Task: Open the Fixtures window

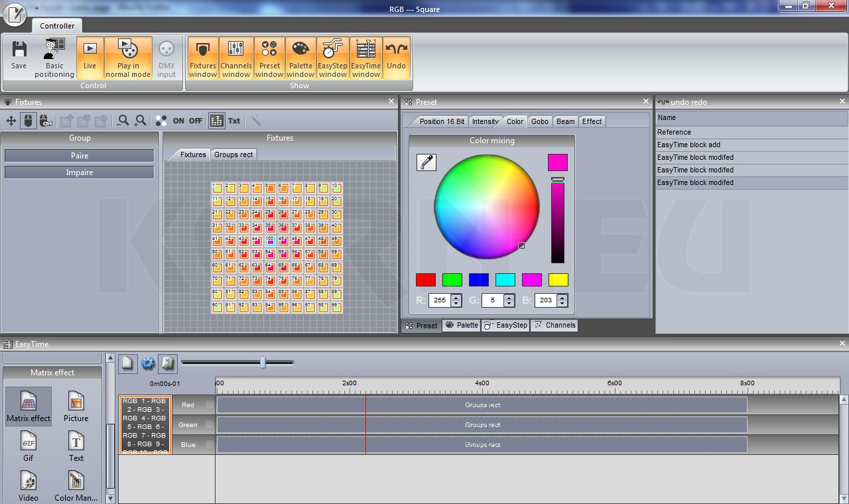Action: pyautogui.click(x=203, y=58)
